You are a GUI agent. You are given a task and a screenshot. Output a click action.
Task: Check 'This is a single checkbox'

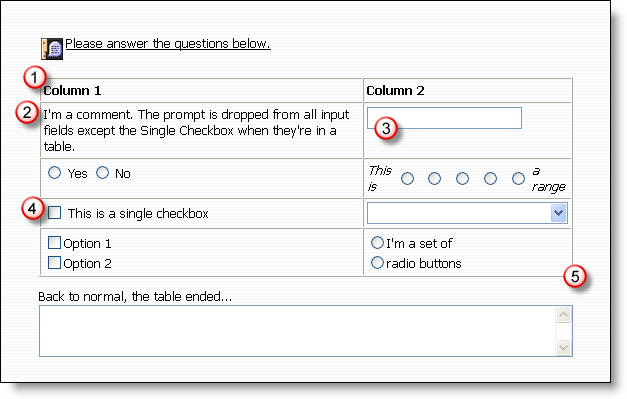click(x=54, y=213)
